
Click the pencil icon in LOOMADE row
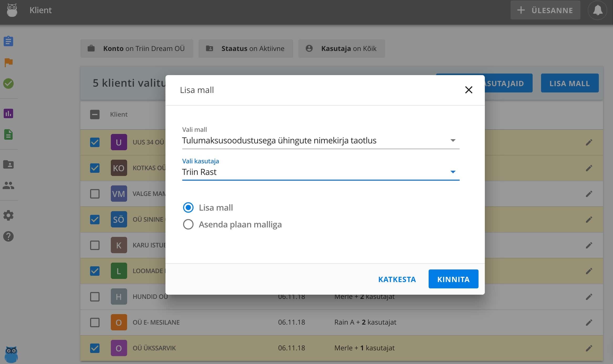click(x=589, y=271)
